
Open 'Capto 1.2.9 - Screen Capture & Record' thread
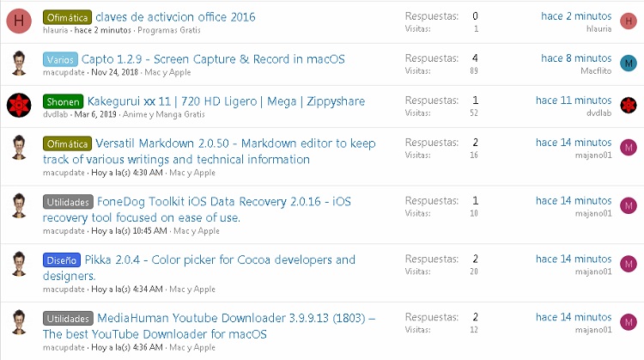[x=213, y=59]
